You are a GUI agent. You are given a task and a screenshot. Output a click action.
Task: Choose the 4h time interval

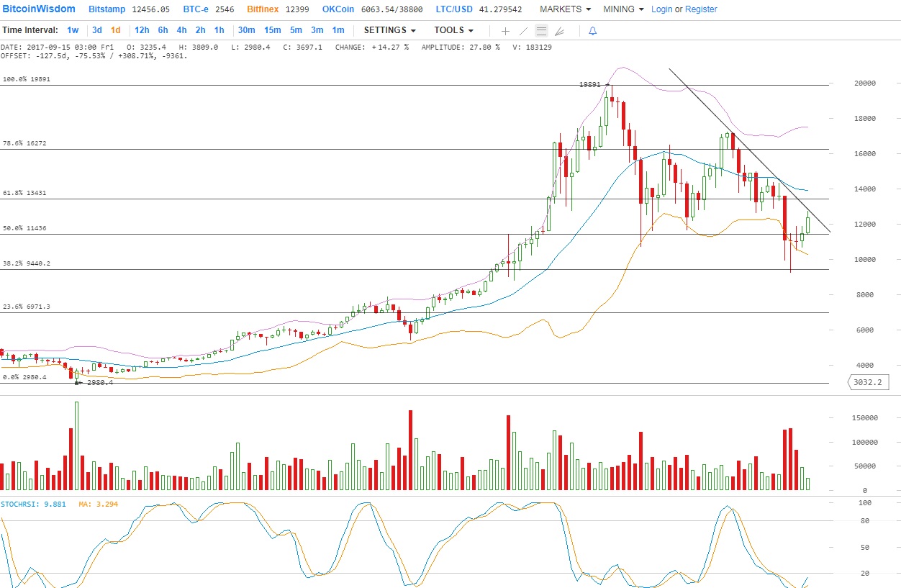[x=181, y=30]
